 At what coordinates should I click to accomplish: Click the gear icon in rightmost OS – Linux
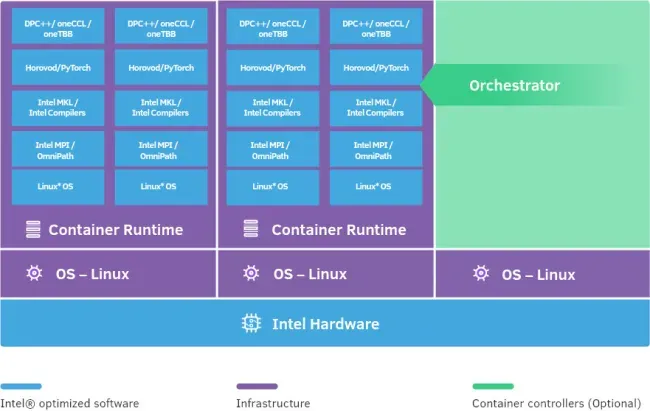coord(481,273)
